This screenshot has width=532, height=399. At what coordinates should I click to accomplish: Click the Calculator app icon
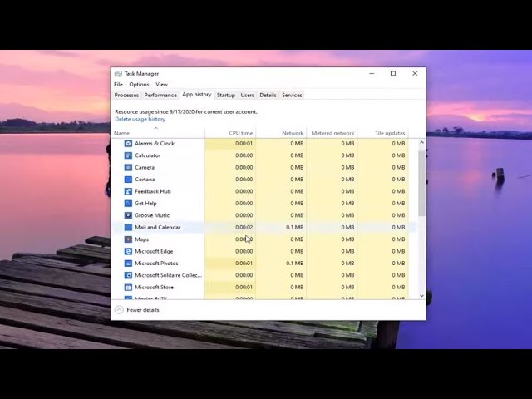pyautogui.click(x=128, y=155)
